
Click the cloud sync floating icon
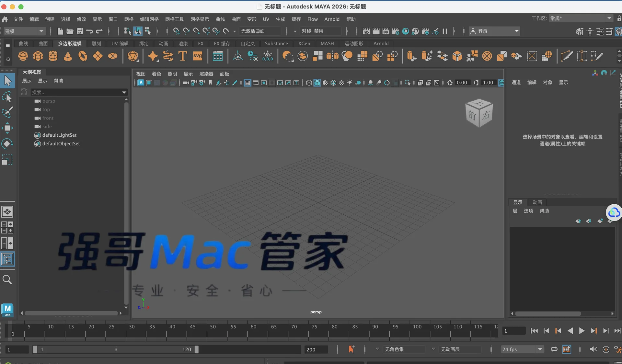coord(614,212)
